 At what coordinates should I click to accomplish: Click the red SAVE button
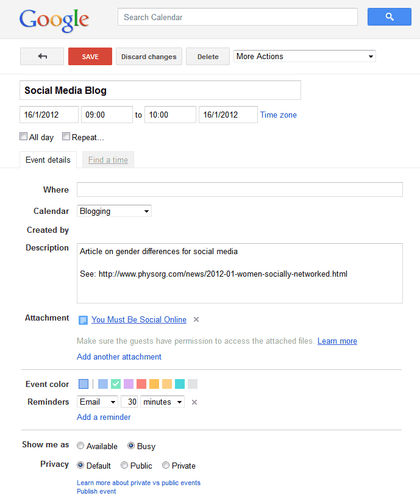pos(90,57)
